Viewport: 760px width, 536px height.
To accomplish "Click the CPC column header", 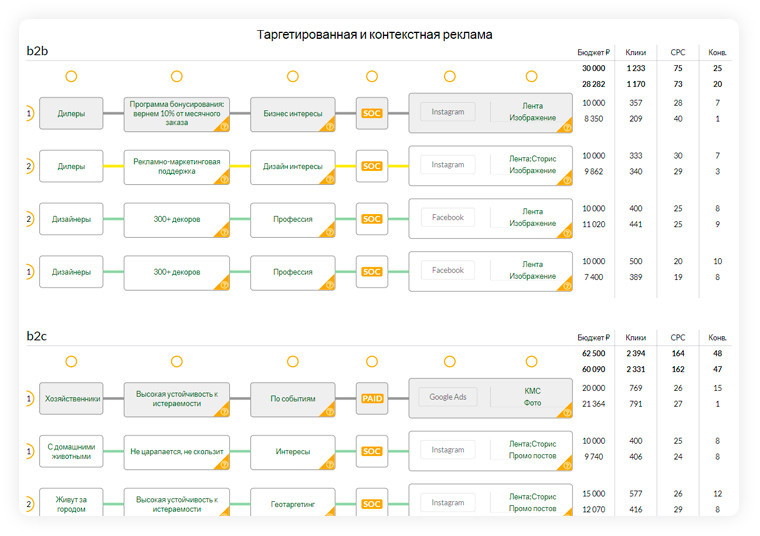I will click(678, 52).
